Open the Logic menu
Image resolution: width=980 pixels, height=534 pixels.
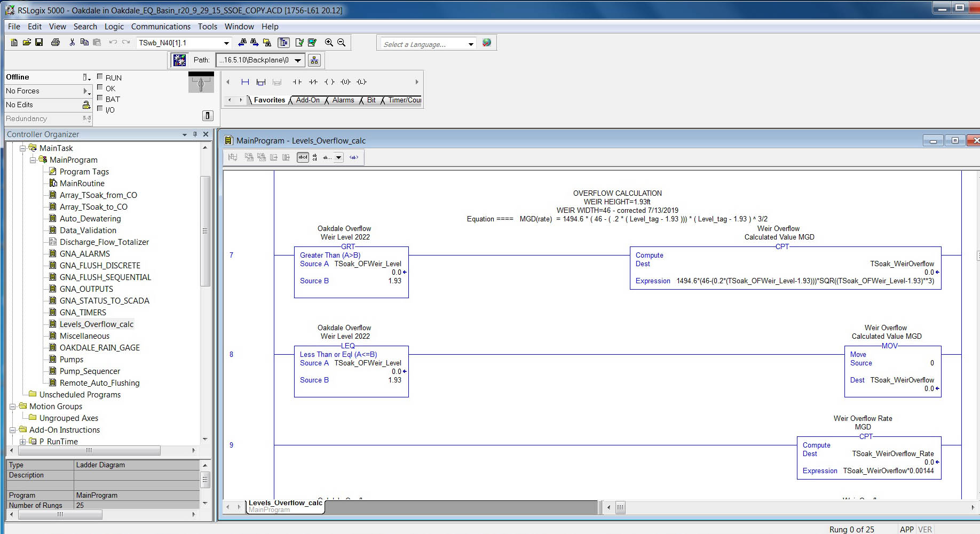tap(114, 27)
